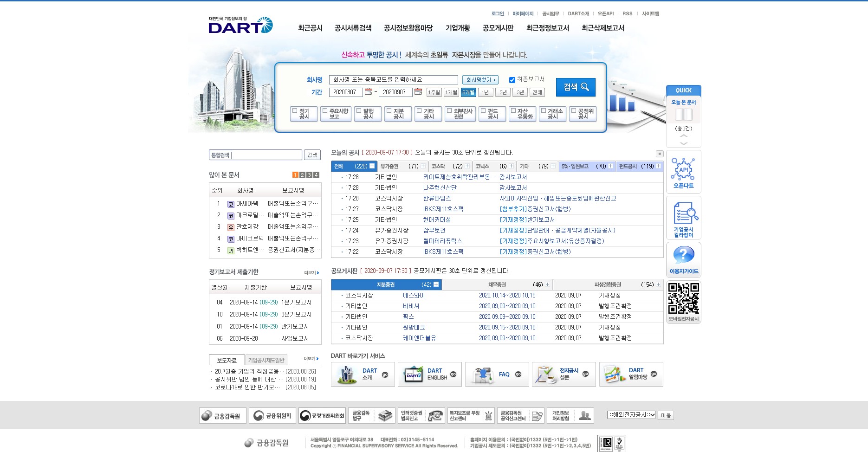868x452 pixels.
Task: Click the DART logo
Action: [240, 25]
